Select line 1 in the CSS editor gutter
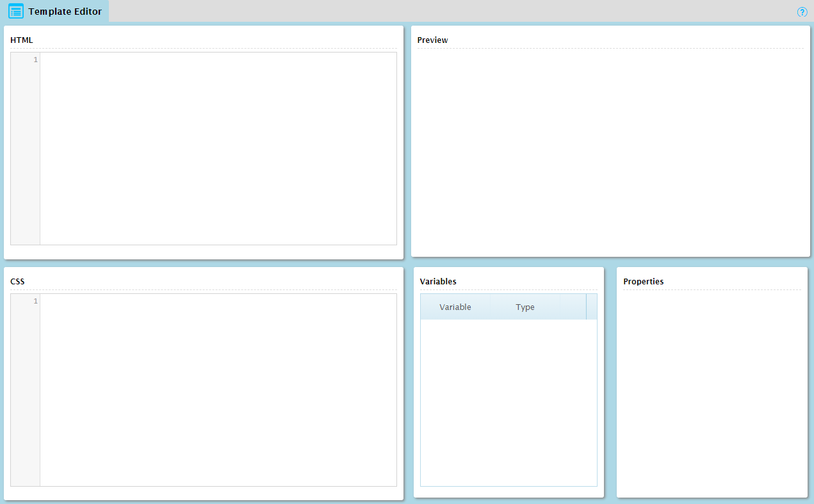The image size is (814, 504). click(35, 301)
